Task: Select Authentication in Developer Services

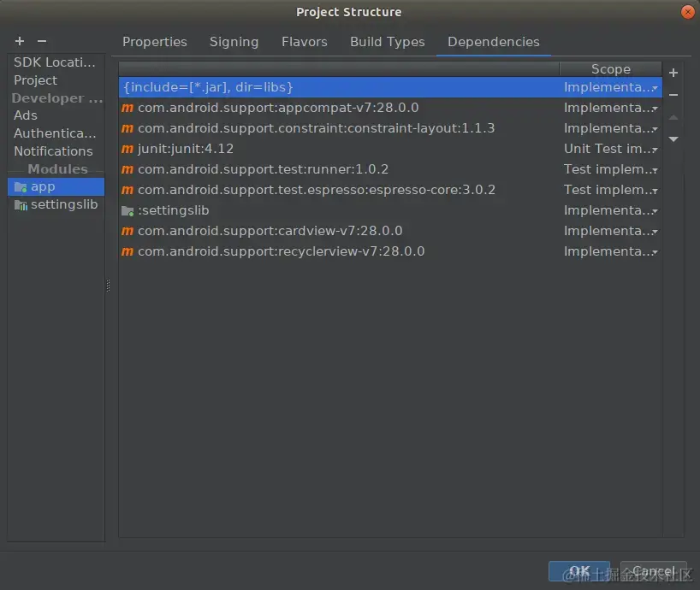Action: (55, 133)
